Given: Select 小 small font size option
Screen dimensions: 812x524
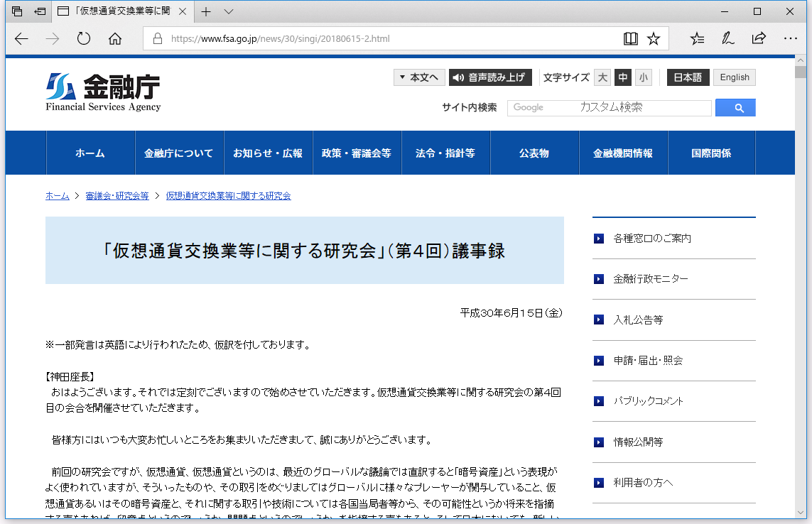Looking at the screenshot, I should pos(644,77).
